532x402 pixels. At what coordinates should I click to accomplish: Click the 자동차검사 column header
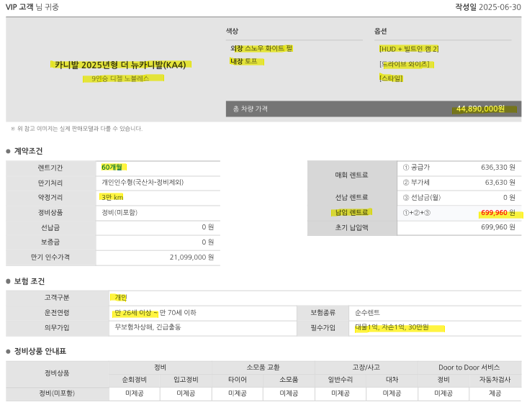tap(495, 380)
